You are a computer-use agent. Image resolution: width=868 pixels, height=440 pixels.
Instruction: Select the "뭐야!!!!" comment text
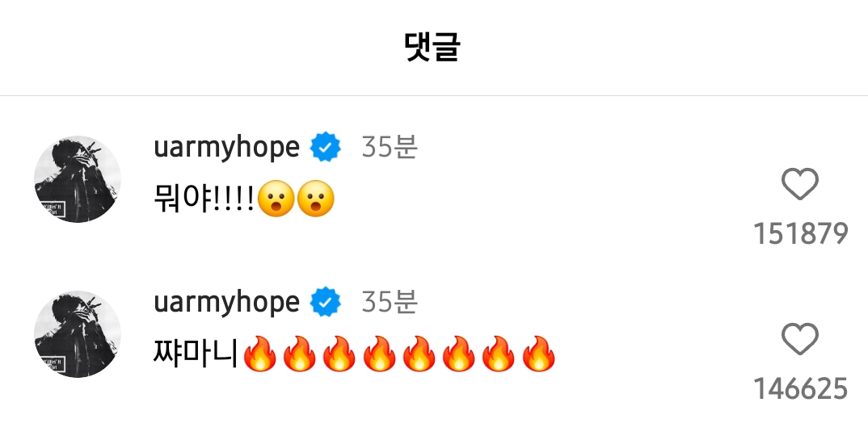click(204, 199)
